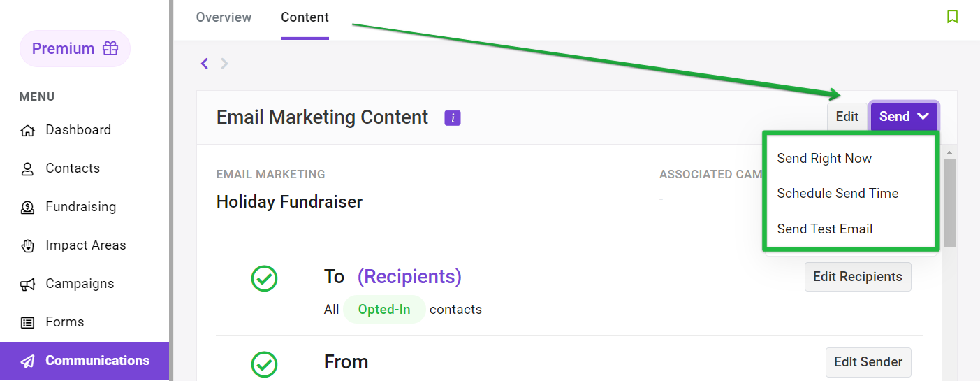Click the purple info icon beside title
The width and height of the screenshot is (980, 381).
tap(453, 118)
